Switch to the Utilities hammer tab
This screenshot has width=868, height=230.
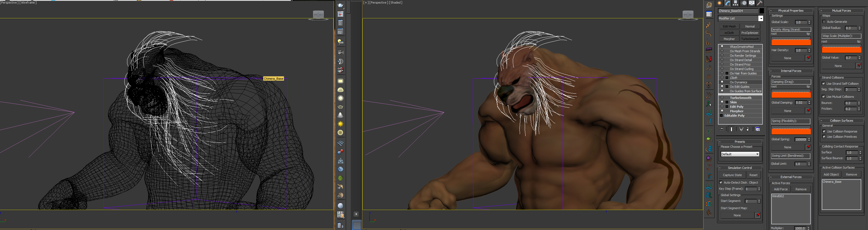760,3
